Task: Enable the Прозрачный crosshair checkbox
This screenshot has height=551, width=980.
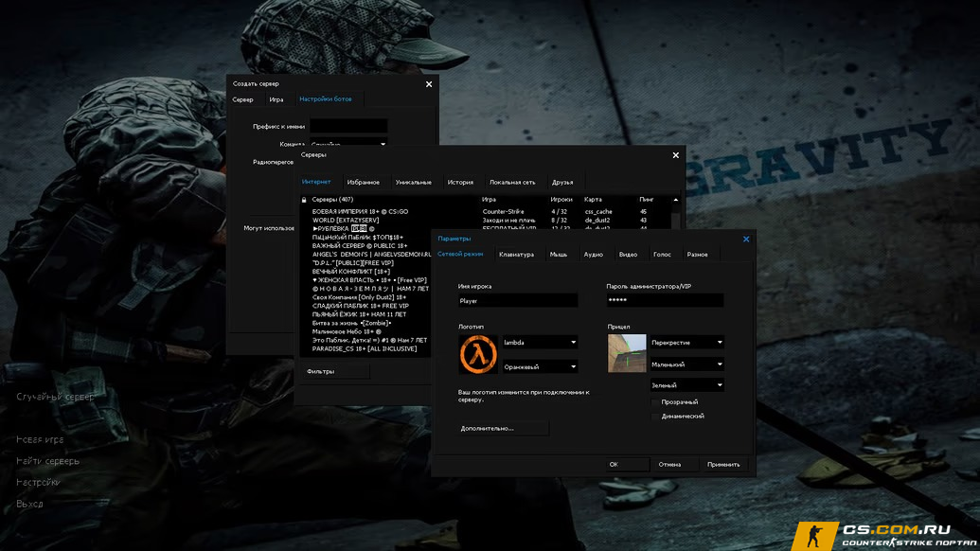Action: [x=655, y=402]
